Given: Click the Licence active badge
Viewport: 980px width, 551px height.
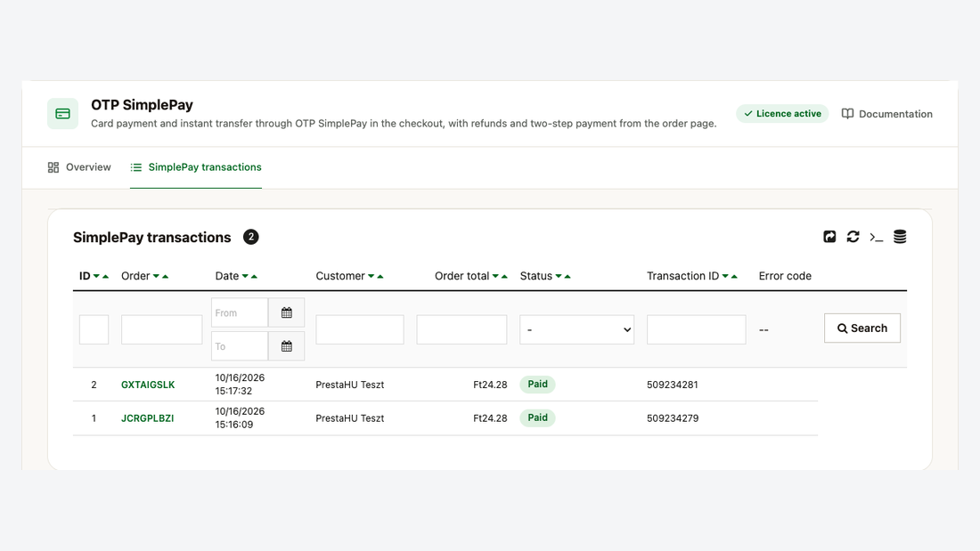Looking at the screenshot, I should click(782, 114).
